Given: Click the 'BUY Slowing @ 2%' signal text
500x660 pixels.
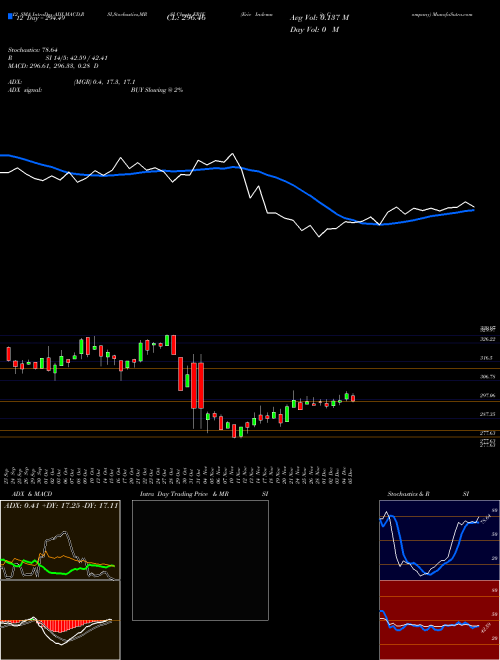Looking at the screenshot, I should (x=157, y=90).
